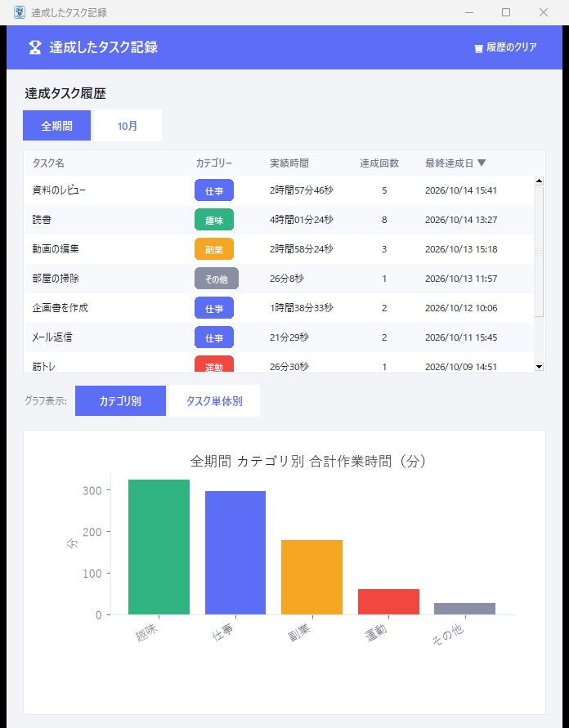This screenshot has height=728, width=569.
Task: Select the 企画書を作成 task row
Action: 279,308
